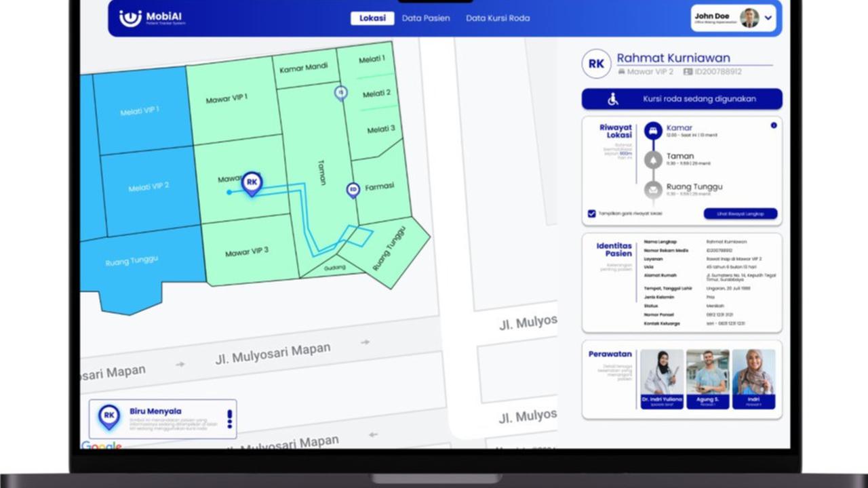Image resolution: width=868 pixels, height=488 pixels.
Task: Click the wheelchair icon in the status banner
Action: point(613,99)
